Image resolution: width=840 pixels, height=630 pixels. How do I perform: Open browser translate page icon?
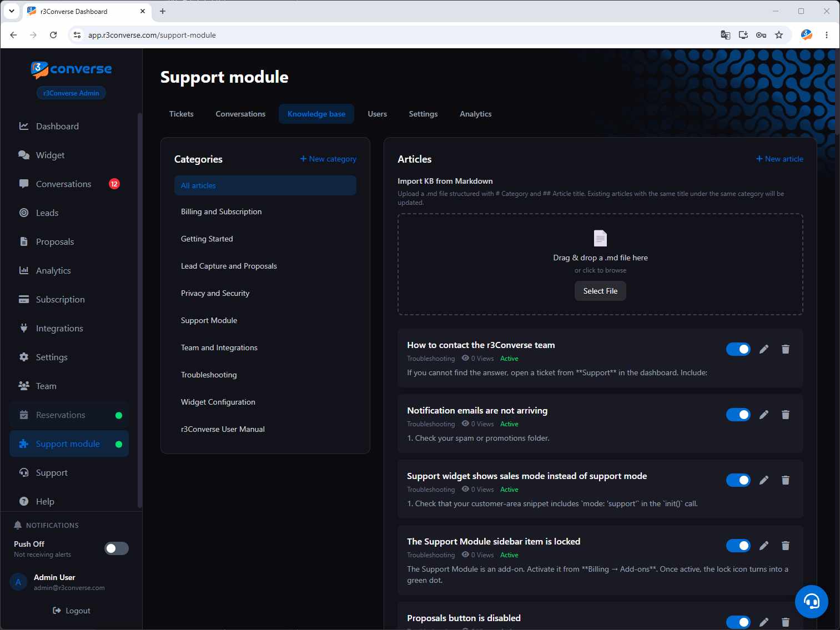(x=725, y=35)
